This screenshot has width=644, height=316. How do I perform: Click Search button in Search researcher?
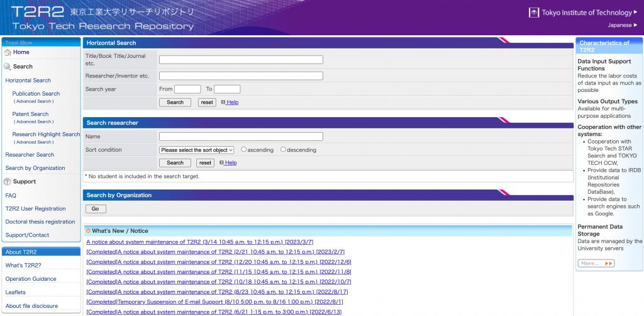coord(175,163)
